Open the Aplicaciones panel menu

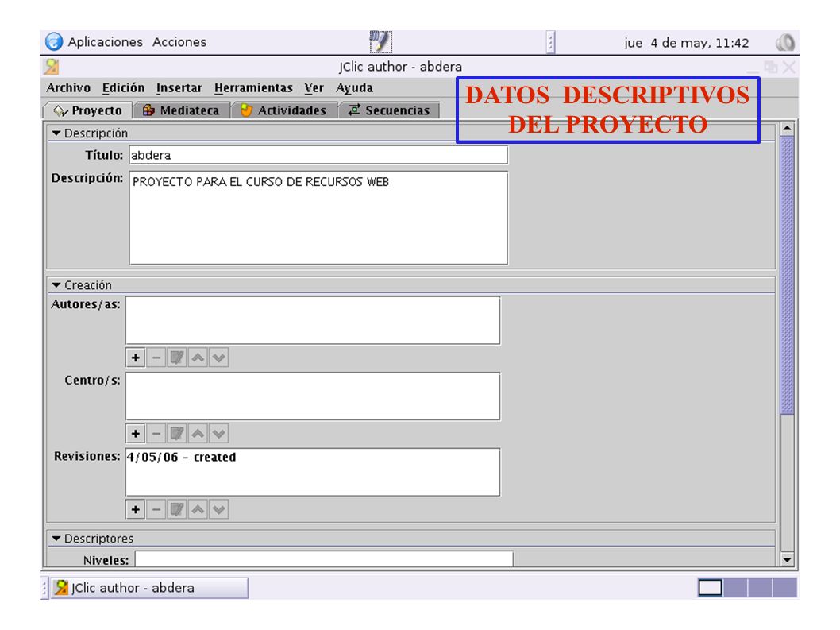(105, 42)
